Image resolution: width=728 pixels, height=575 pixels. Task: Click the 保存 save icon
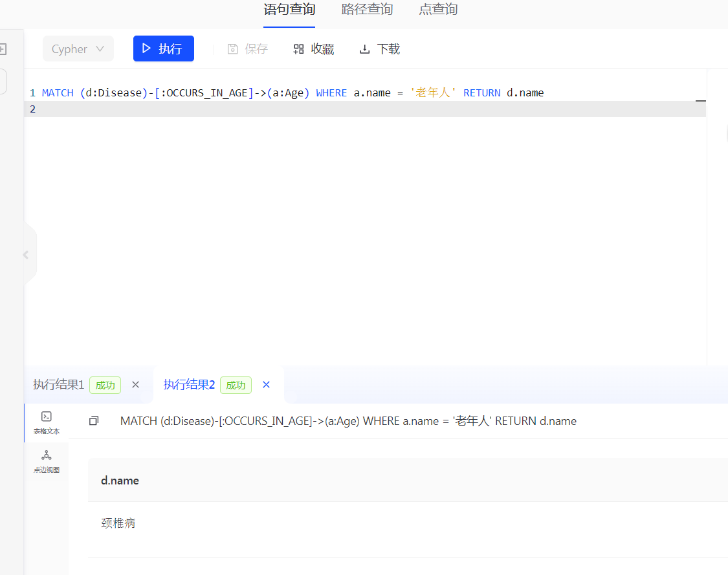[233, 49]
